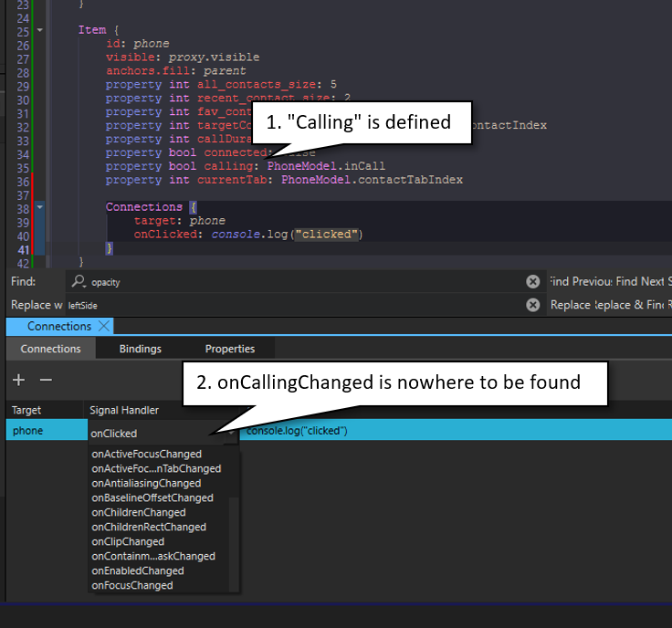Clear the Replace field with its X icon

(532, 305)
